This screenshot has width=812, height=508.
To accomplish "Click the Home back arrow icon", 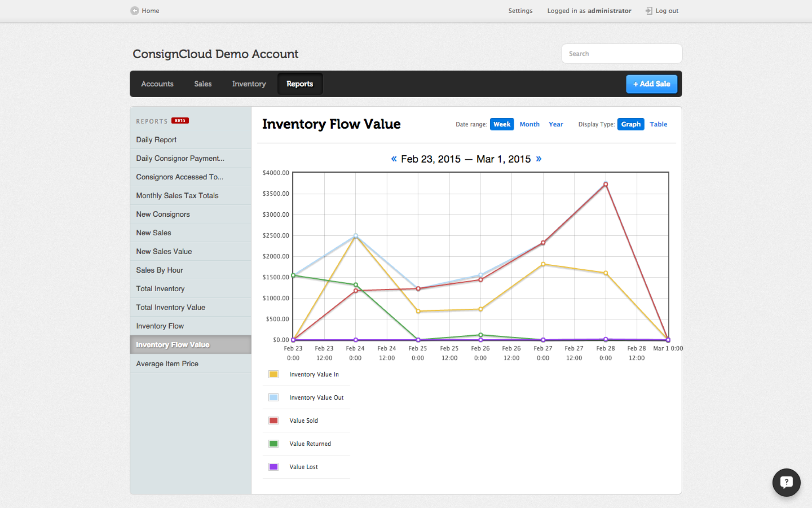I will 135,11.
